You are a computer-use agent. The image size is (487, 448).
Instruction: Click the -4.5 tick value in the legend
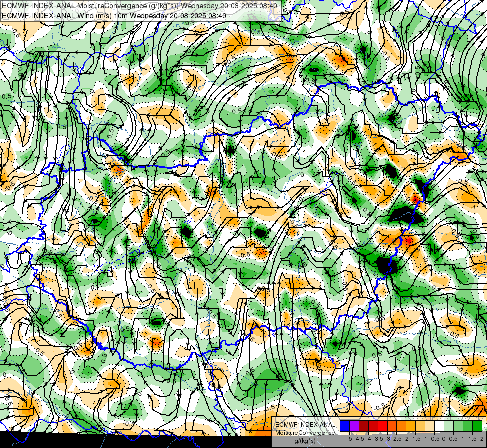359,439
